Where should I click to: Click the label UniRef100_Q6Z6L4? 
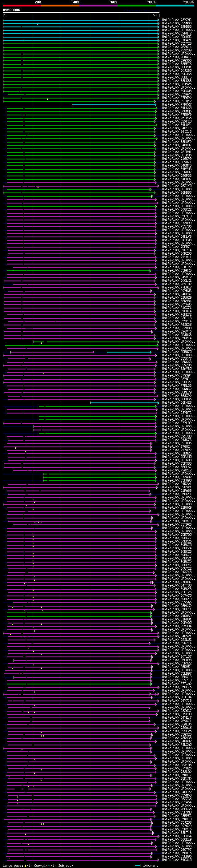(177, 47)
